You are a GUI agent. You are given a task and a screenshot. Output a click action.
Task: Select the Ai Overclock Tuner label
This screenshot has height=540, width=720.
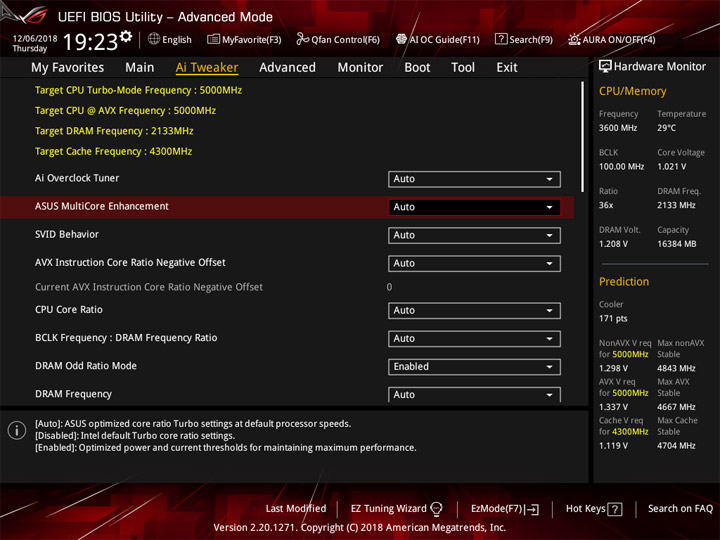pyautogui.click(x=77, y=178)
